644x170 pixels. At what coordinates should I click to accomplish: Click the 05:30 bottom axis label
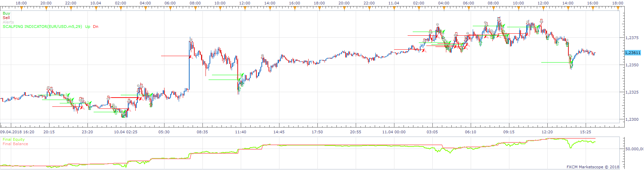click(x=164, y=132)
